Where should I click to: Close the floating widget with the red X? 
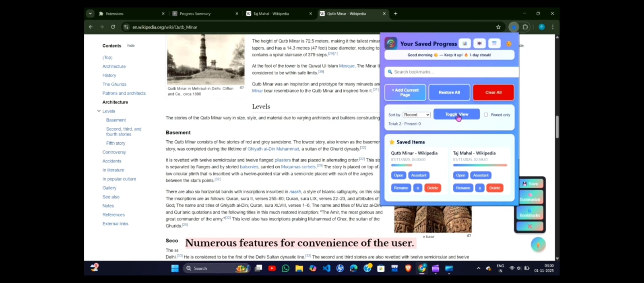coord(530,226)
